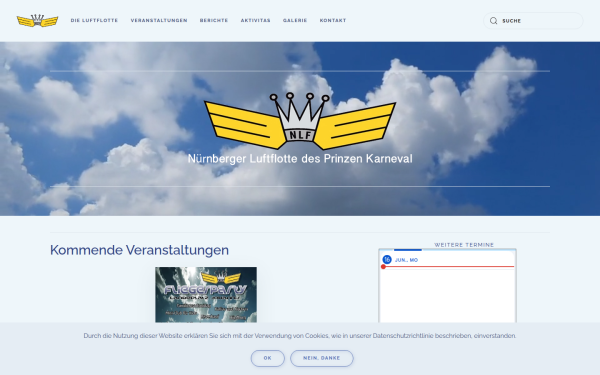600x375 pixels.
Task: Click the red current-time marker in calendar
Action: (x=383, y=267)
